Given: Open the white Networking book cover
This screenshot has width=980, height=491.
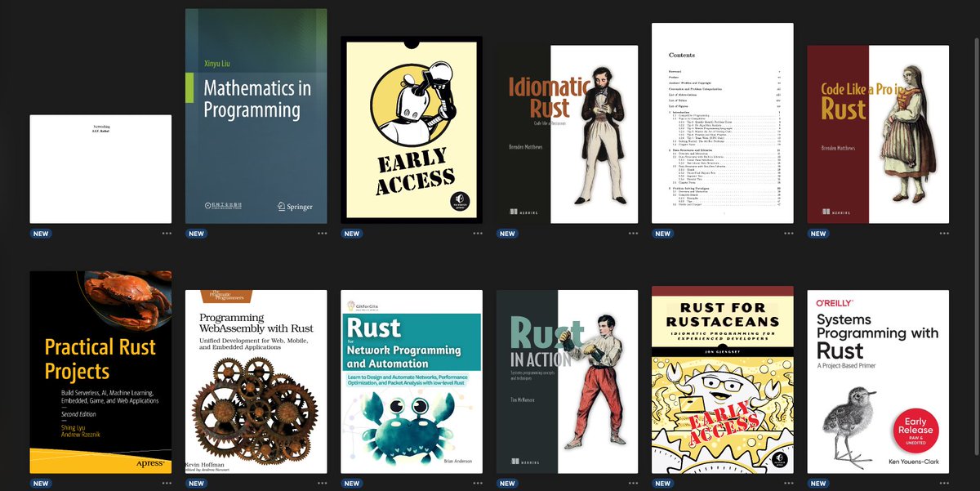Looking at the screenshot, I should [100, 169].
